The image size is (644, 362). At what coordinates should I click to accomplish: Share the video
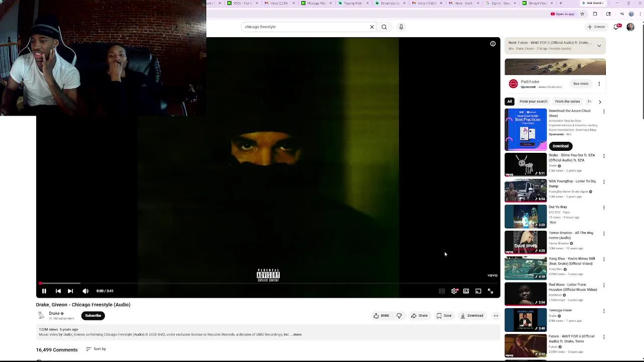419,316
